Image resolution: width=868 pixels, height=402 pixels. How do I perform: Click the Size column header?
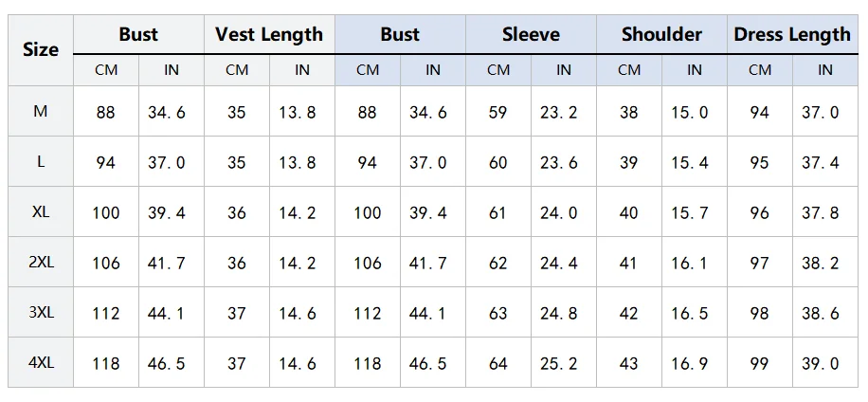[x=41, y=50]
